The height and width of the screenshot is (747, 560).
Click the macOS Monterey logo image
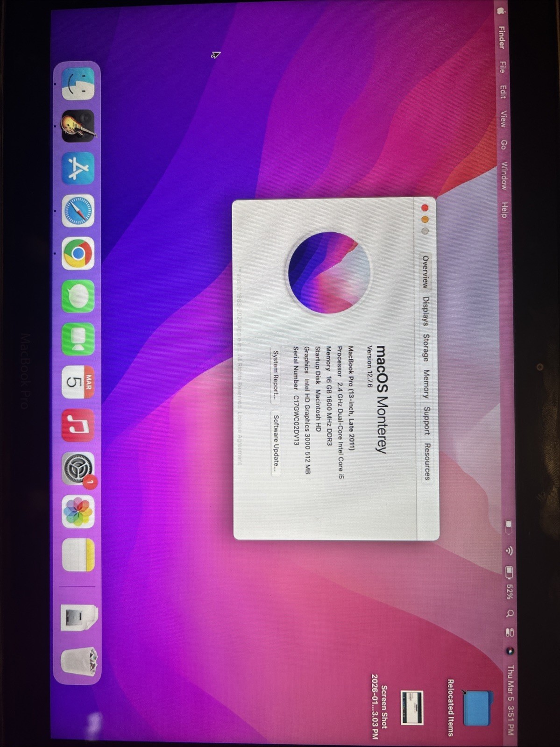pyautogui.click(x=329, y=272)
